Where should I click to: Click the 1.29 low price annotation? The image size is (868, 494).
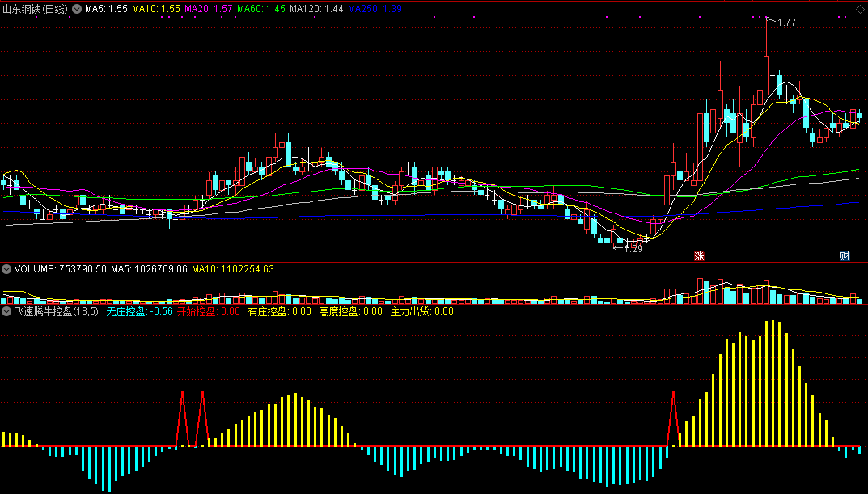click(x=634, y=249)
